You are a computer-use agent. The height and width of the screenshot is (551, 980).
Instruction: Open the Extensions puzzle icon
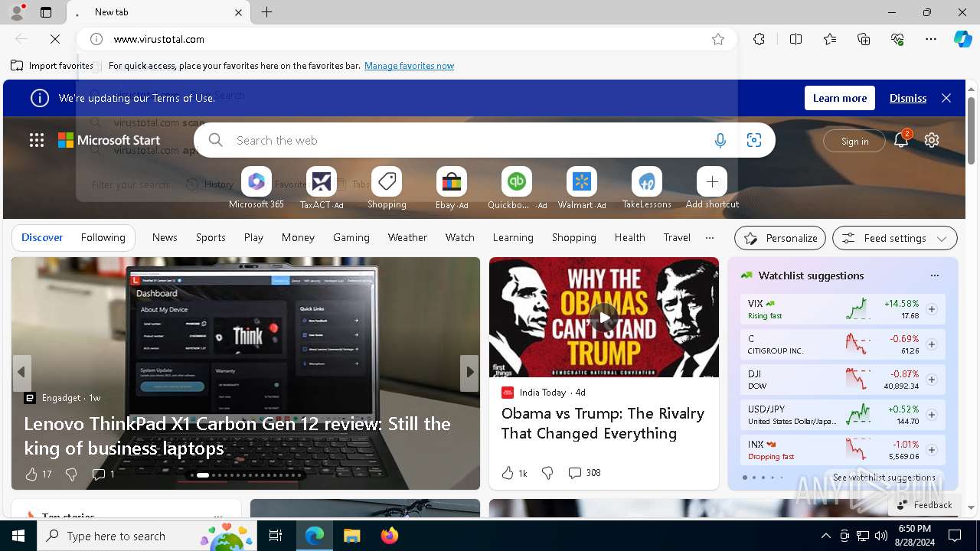(x=759, y=39)
